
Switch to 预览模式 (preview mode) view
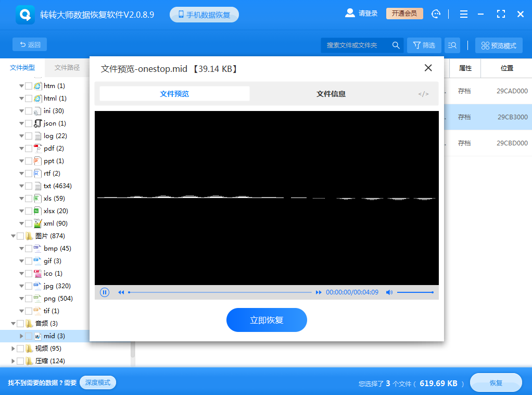[x=498, y=45]
